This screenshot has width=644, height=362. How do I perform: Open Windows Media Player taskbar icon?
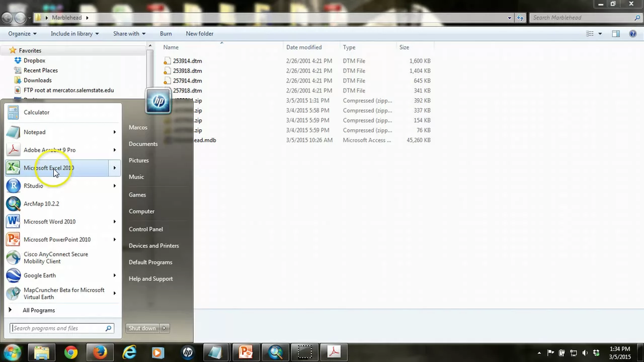(158, 352)
